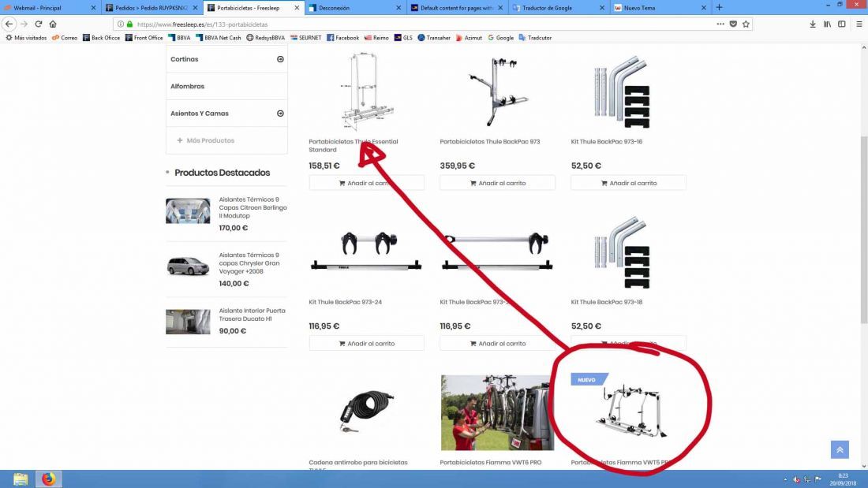This screenshot has width=868, height=488.
Task: Open the Correo bookmark
Action: click(64, 38)
